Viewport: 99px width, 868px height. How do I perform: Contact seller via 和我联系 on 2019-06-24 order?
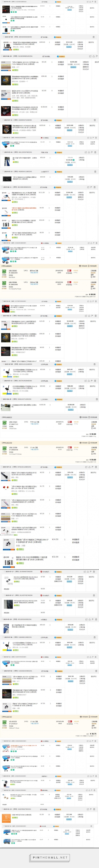(61, 57)
